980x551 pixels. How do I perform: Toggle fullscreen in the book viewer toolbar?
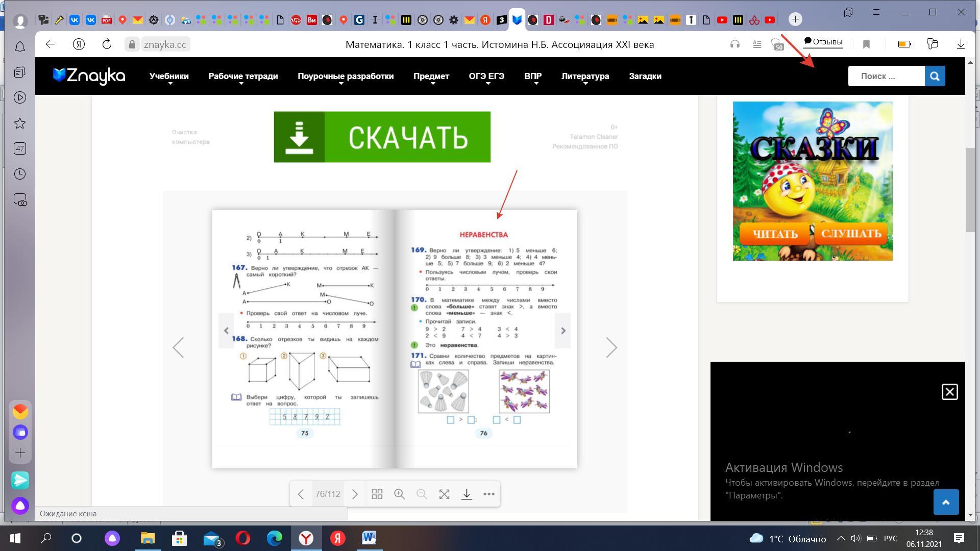(x=444, y=494)
